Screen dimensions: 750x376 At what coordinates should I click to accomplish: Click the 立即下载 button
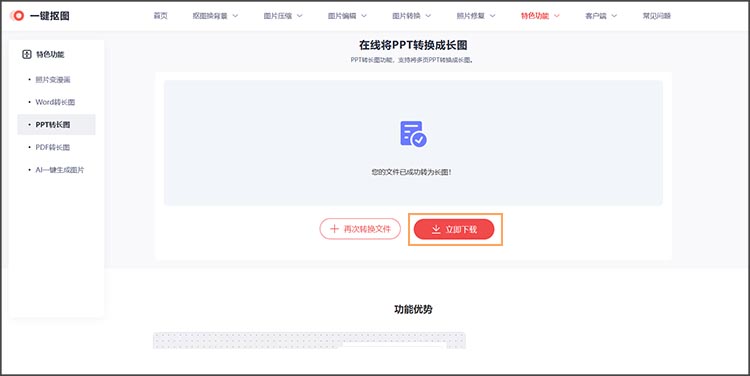click(x=454, y=230)
